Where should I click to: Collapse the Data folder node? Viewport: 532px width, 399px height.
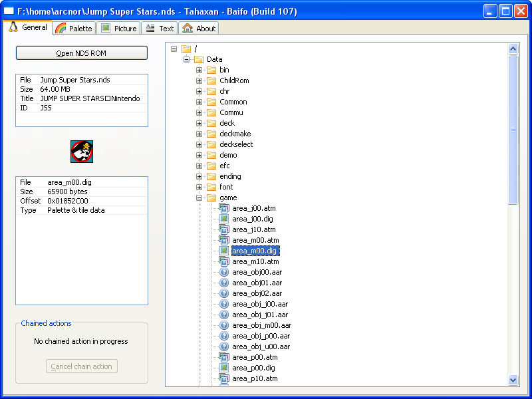(186, 59)
